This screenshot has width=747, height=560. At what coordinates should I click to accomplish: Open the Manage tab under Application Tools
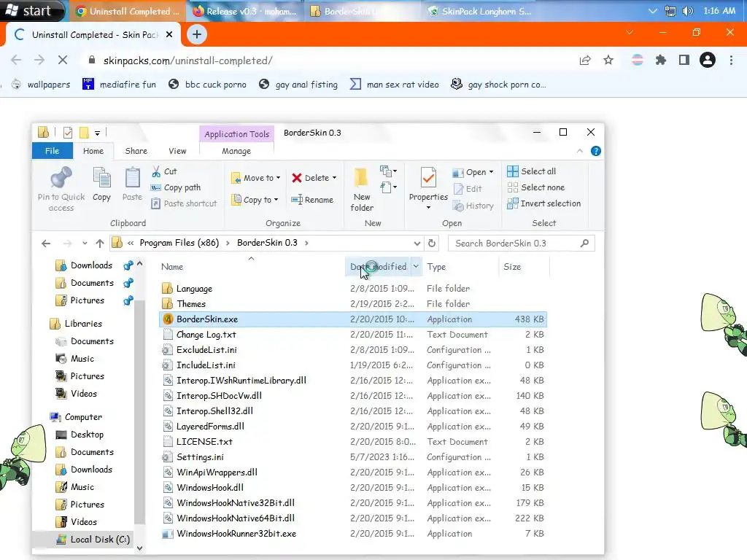click(236, 151)
